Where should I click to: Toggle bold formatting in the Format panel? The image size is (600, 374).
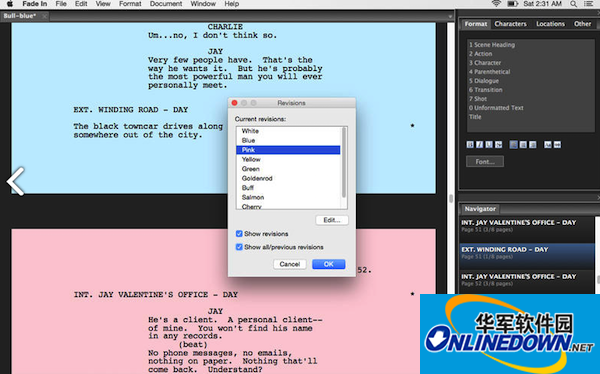tap(470, 145)
